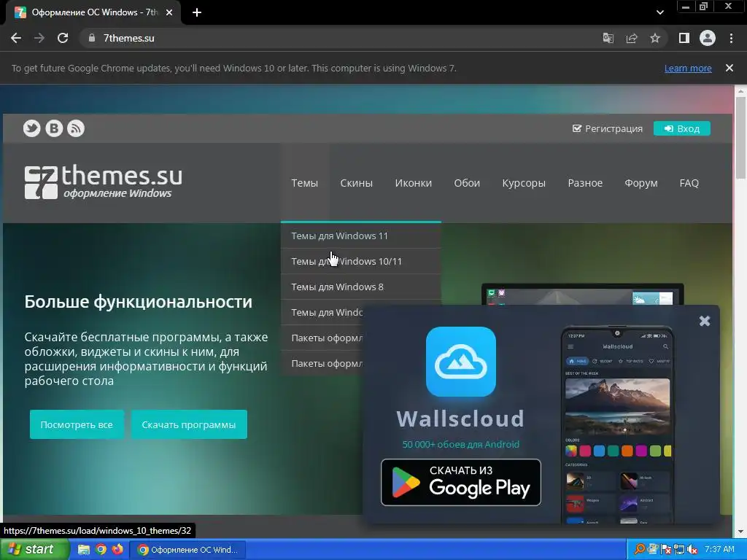Image resolution: width=747 pixels, height=560 pixels.
Task: Open the Обои menu
Action: coord(467,183)
